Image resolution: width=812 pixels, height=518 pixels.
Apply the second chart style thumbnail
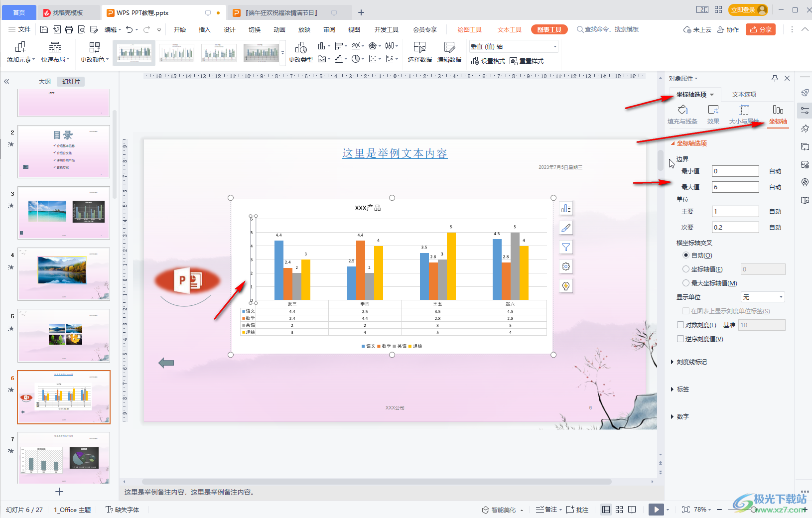[176, 53]
